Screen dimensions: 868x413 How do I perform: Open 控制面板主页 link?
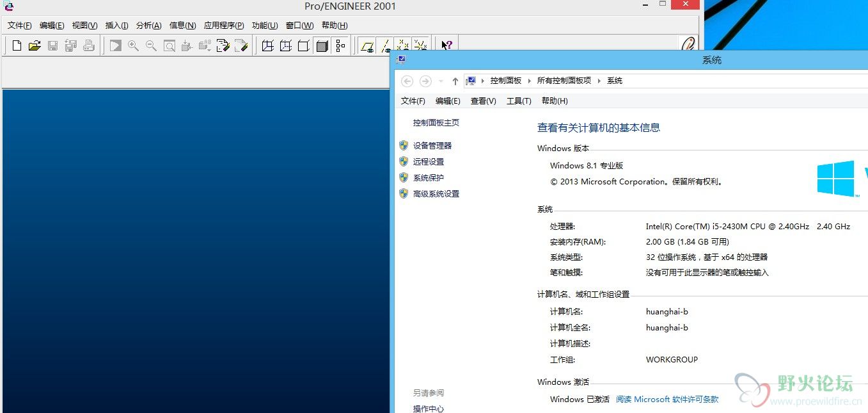436,123
